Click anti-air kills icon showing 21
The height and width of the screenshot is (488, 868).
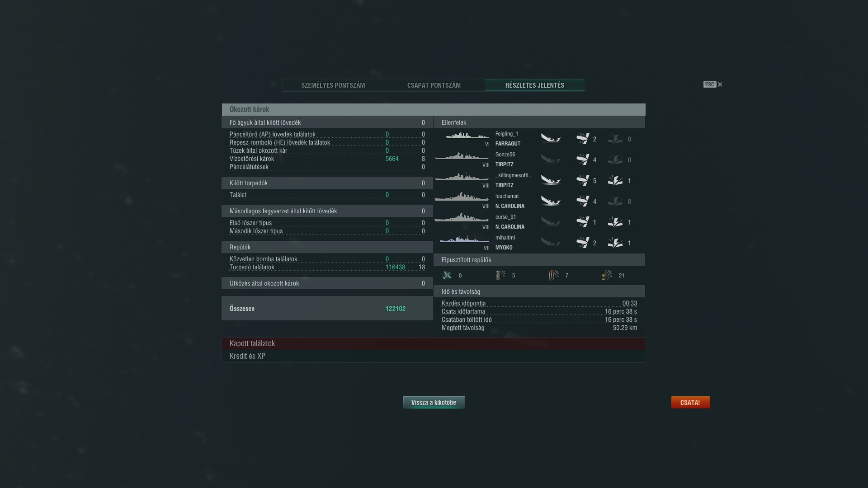[607, 275]
